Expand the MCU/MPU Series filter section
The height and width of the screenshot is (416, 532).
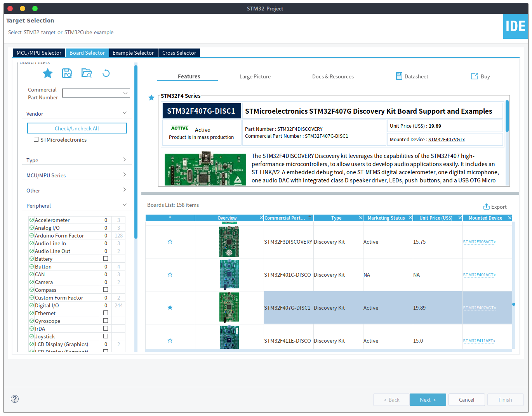pos(125,175)
